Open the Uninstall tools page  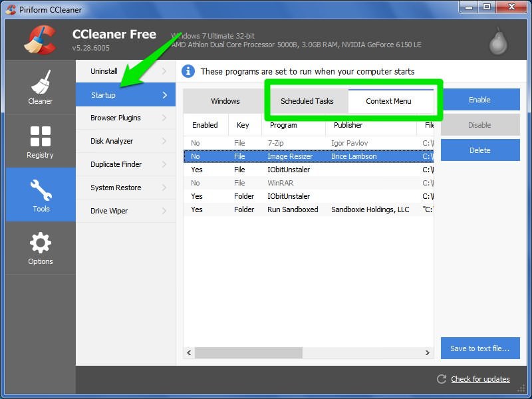(104, 71)
